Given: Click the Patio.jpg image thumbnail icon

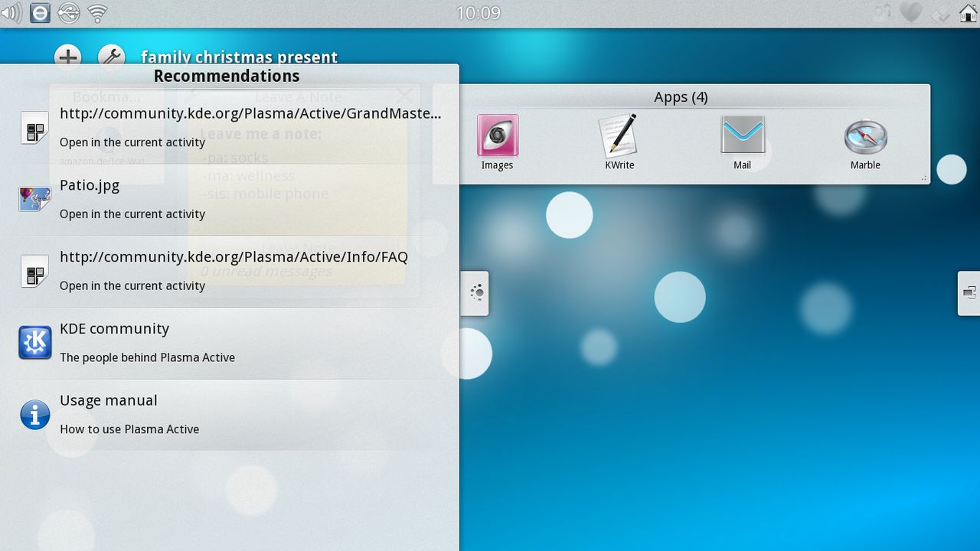Looking at the screenshot, I should click(x=34, y=200).
